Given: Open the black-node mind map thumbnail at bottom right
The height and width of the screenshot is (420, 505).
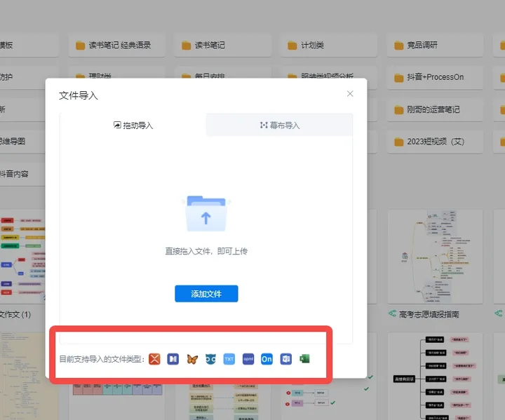Looking at the screenshot, I should (x=435, y=377).
